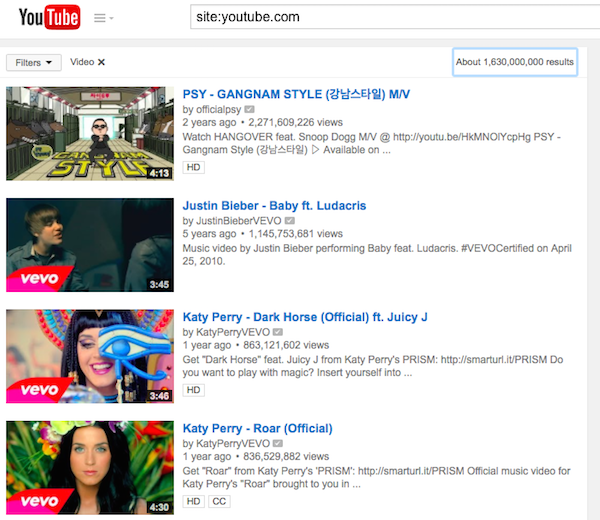Expand the Filters dropdown
Viewport: 600px width, 520px height.
(x=34, y=62)
